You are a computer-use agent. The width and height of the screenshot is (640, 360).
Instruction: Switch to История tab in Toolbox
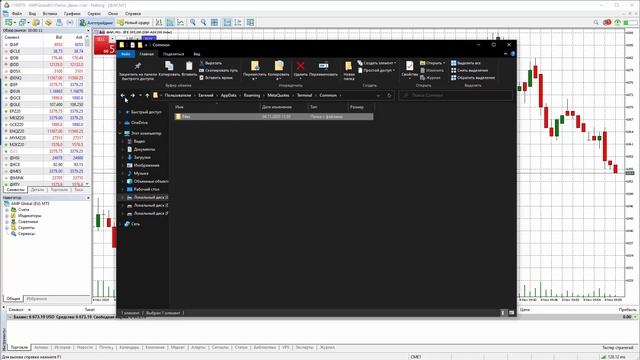(62, 347)
